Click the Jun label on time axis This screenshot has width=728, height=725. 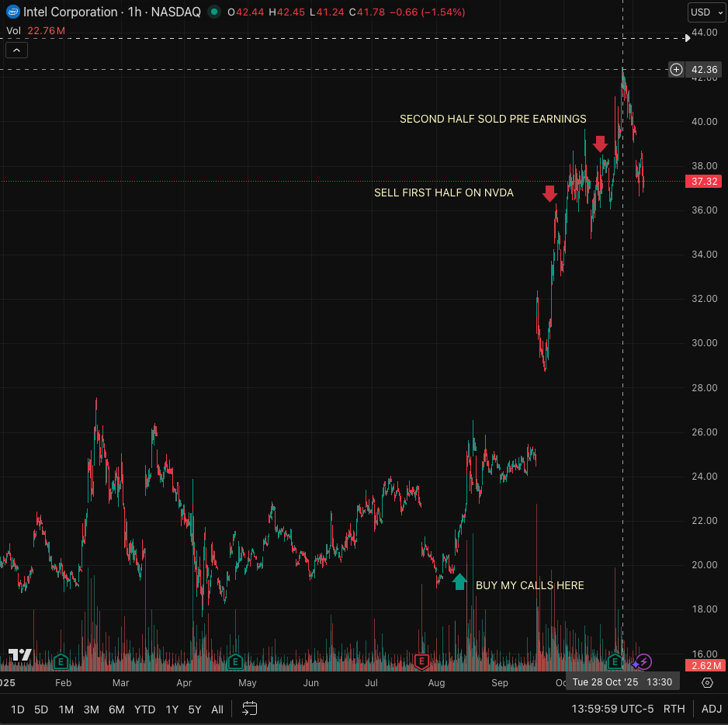pos(310,683)
